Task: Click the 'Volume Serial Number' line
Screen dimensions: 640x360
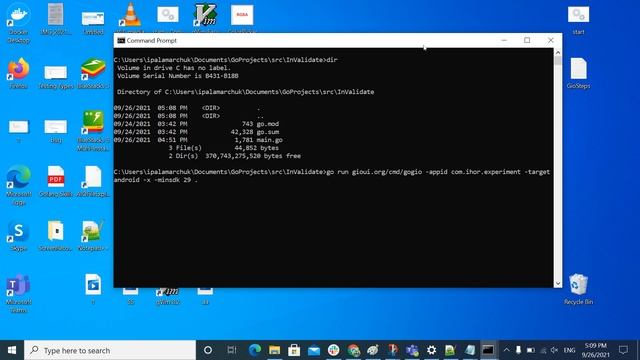Action: tap(178, 76)
